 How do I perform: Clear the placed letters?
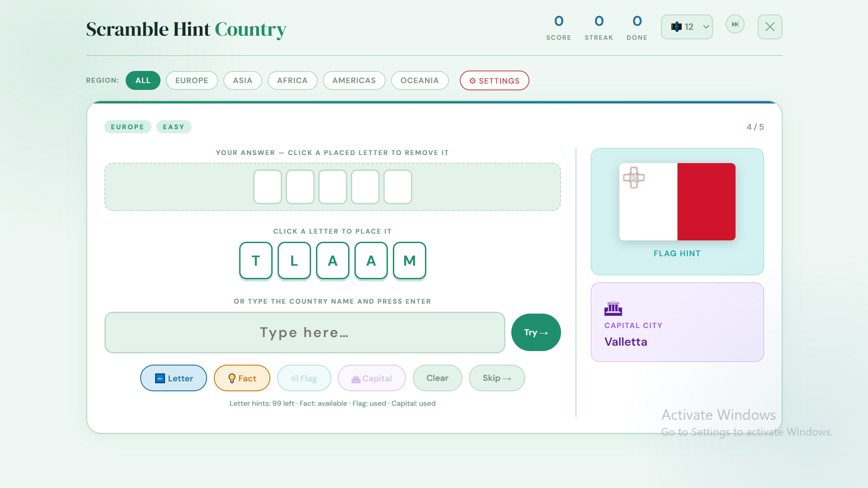tap(438, 378)
